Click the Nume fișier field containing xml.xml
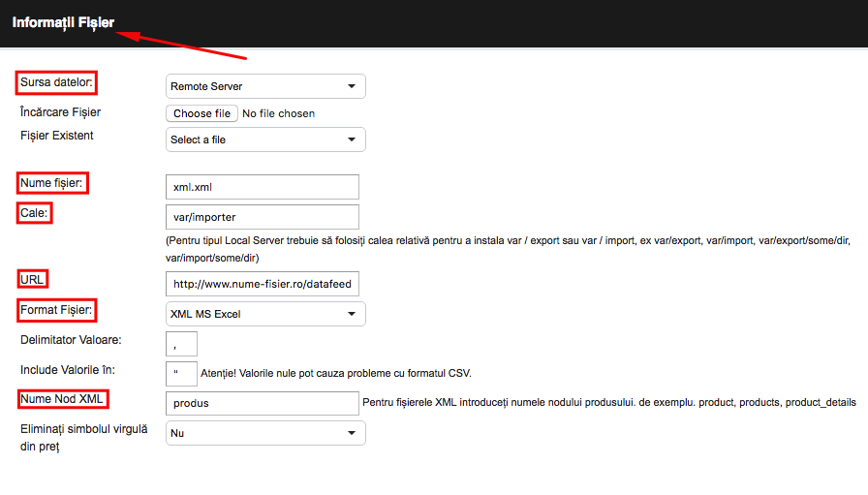868x495 pixels. [x=263, y=187]
